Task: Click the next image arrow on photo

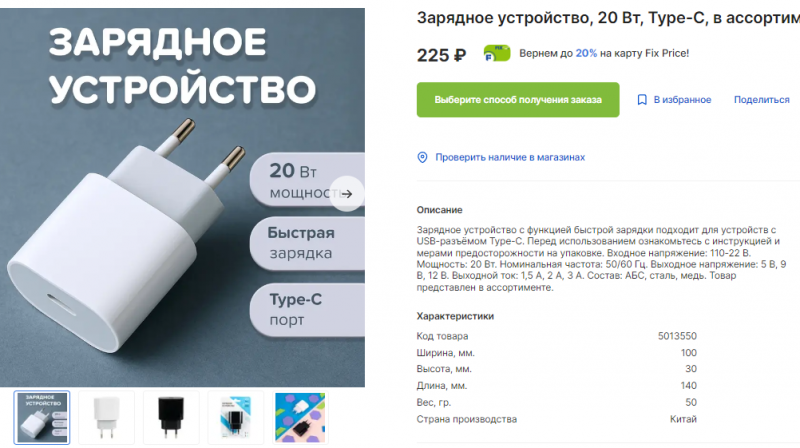Action: [347, 194]
